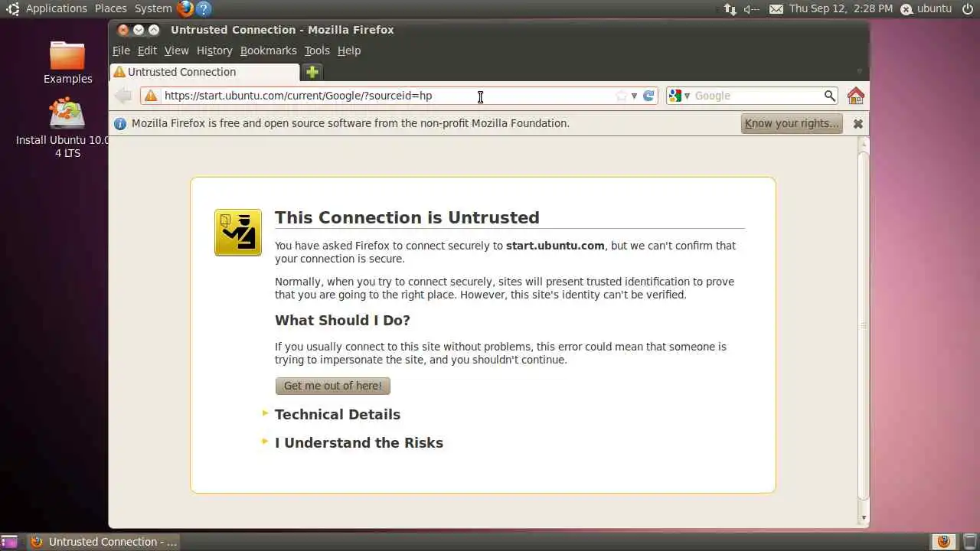
Task: Click the Ubuntu logo beside Applications
Action: 12,9
